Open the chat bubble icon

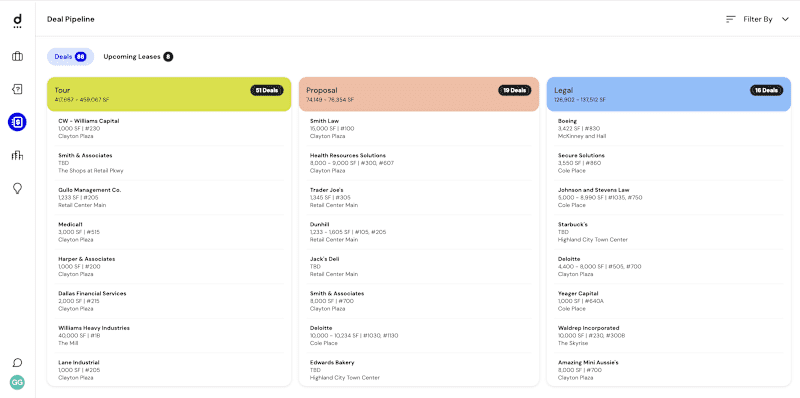(x=17, y=363)
